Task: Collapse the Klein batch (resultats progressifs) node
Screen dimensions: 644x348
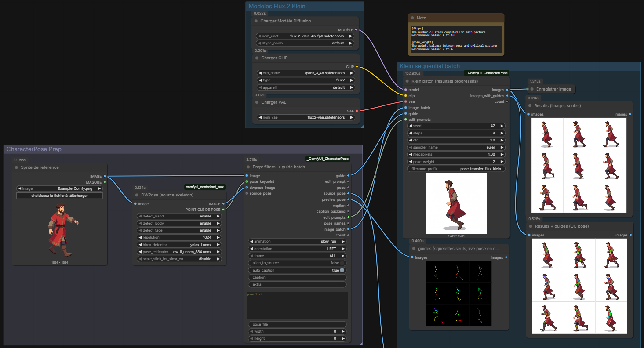Action: point(407,81)
